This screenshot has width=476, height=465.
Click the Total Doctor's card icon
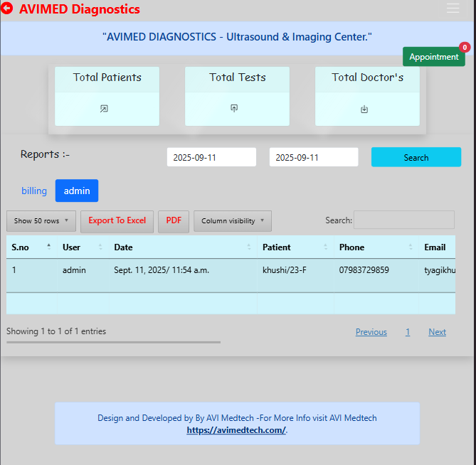[x=364, y=109]
